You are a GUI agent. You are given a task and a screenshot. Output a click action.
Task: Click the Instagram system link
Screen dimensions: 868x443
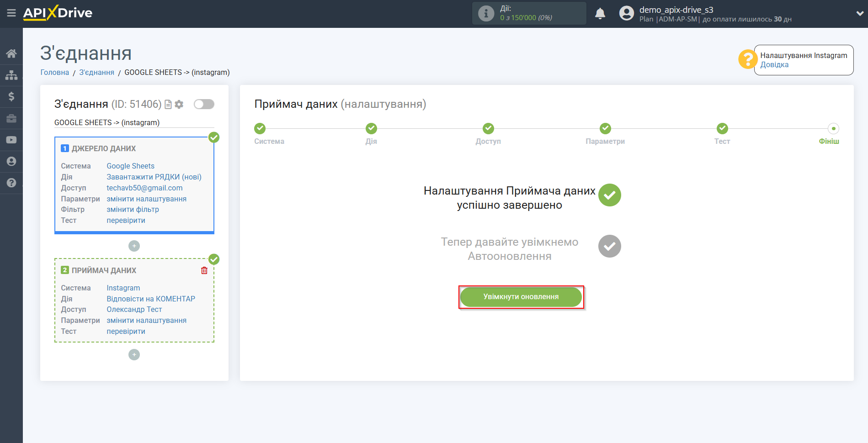click(123, 288)
